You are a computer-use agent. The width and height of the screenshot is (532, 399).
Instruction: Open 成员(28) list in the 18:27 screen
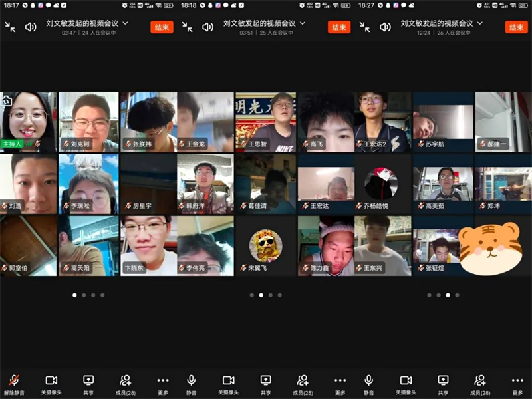pyautogui.click(x=479, y=380)
